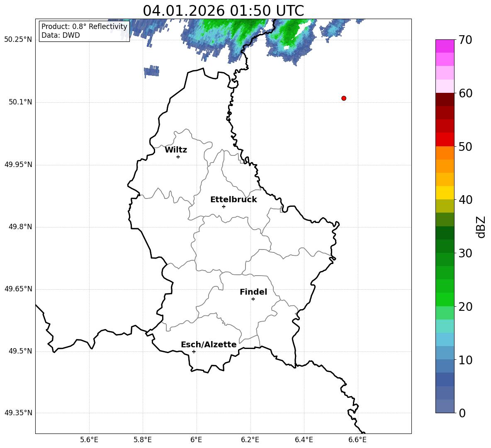Click the 50.1°N latitude label

(20, 102)
